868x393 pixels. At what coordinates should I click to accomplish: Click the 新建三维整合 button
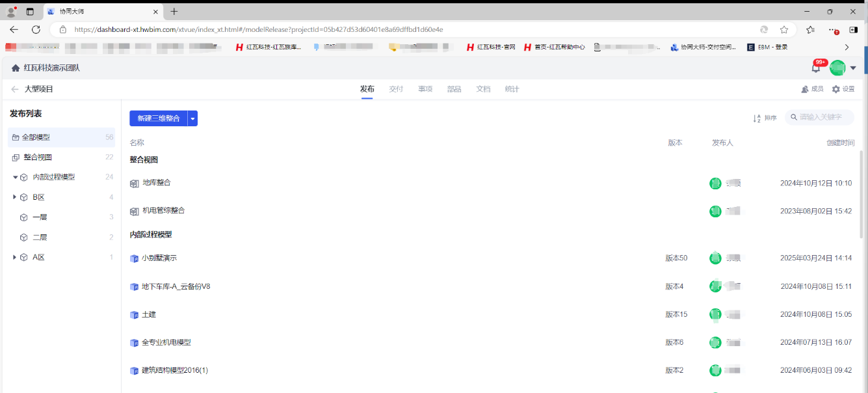pos(159,118)
